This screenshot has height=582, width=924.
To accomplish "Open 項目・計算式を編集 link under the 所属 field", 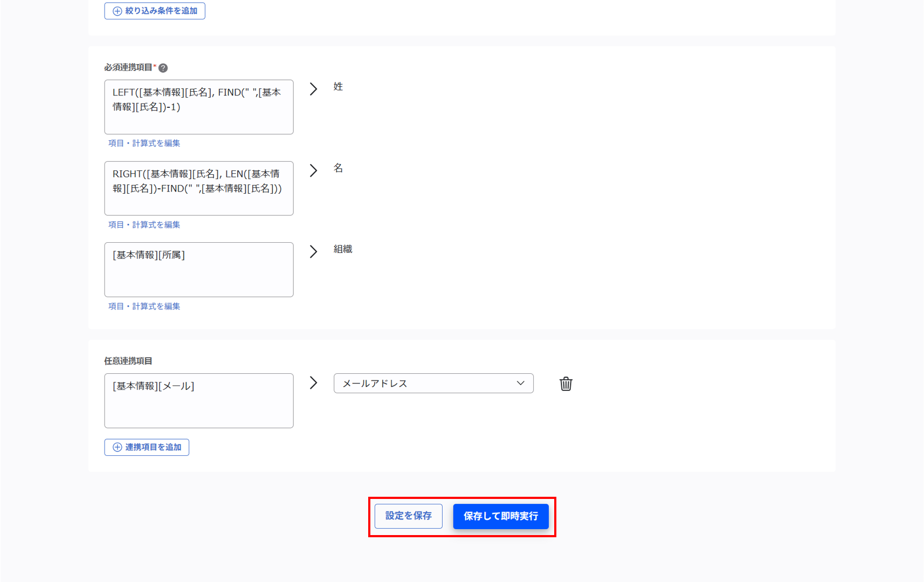I will (144, 306).
